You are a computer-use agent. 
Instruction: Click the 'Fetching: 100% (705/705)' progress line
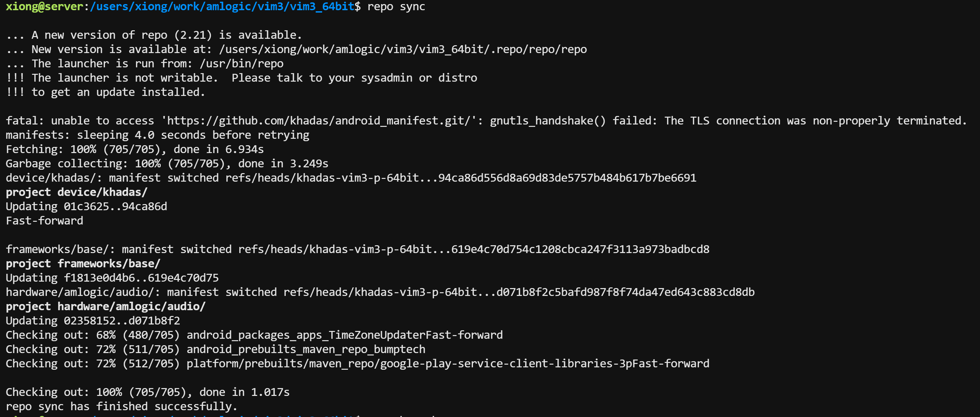click(135, 149)
